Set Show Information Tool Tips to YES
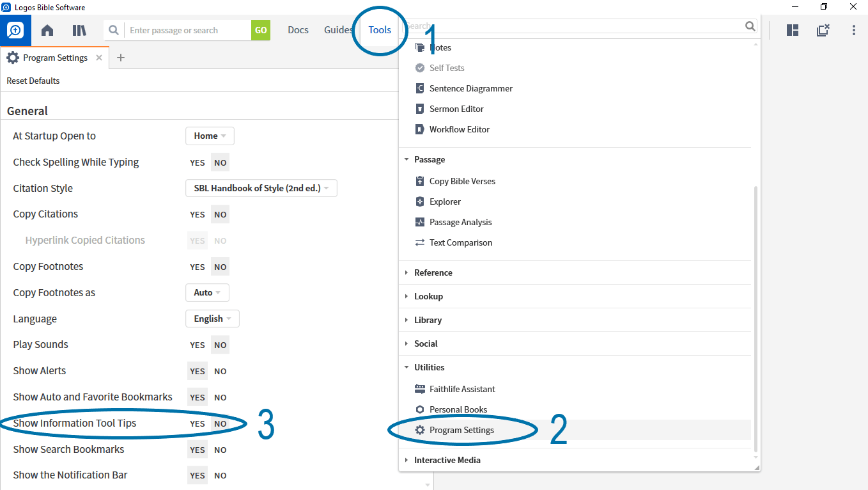Image resolution: width=868 pixels, height=490 pixels. coord(198,423)
